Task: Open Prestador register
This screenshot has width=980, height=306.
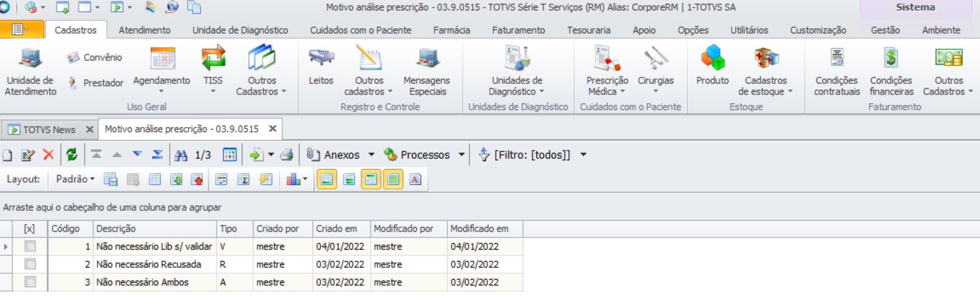Action: click(x=95, y=83)
